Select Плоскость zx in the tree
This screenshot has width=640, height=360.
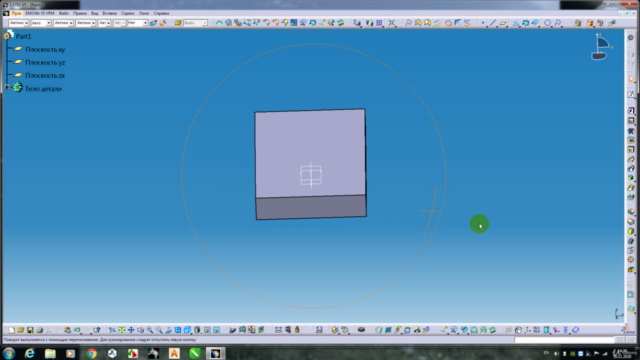click(45, 76)
